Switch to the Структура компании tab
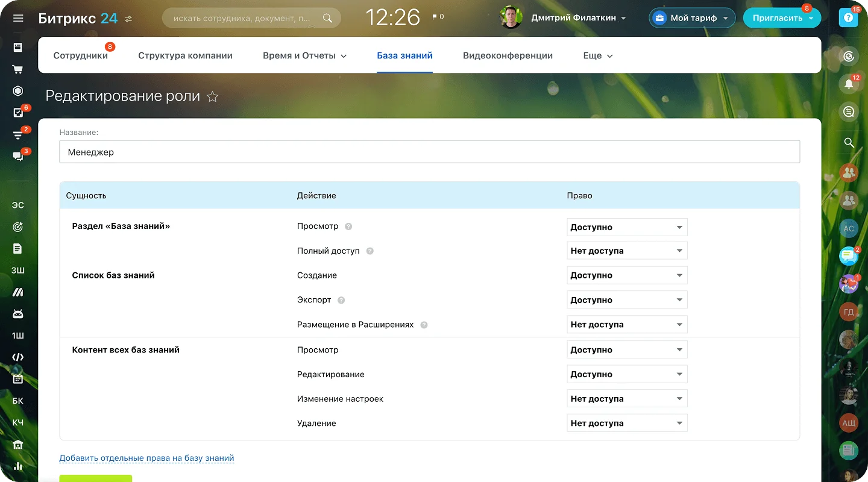The image size is (868, 482). coord(185,55)
